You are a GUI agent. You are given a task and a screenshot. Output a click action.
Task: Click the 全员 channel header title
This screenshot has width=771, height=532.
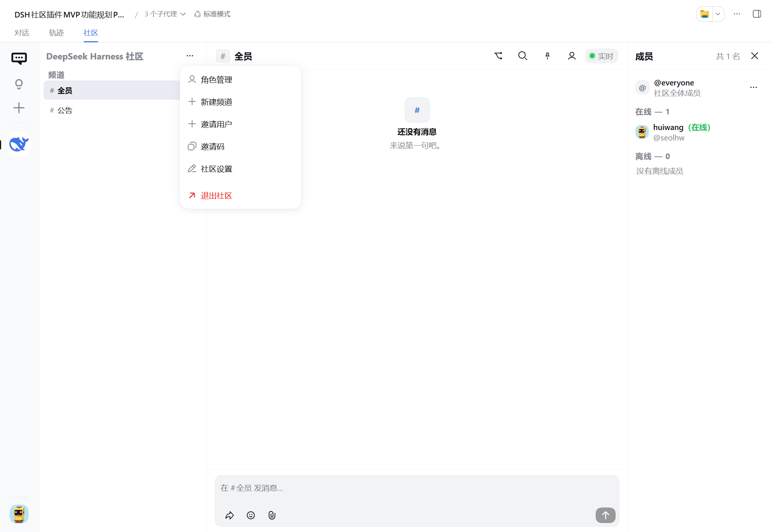click(243, 56)
